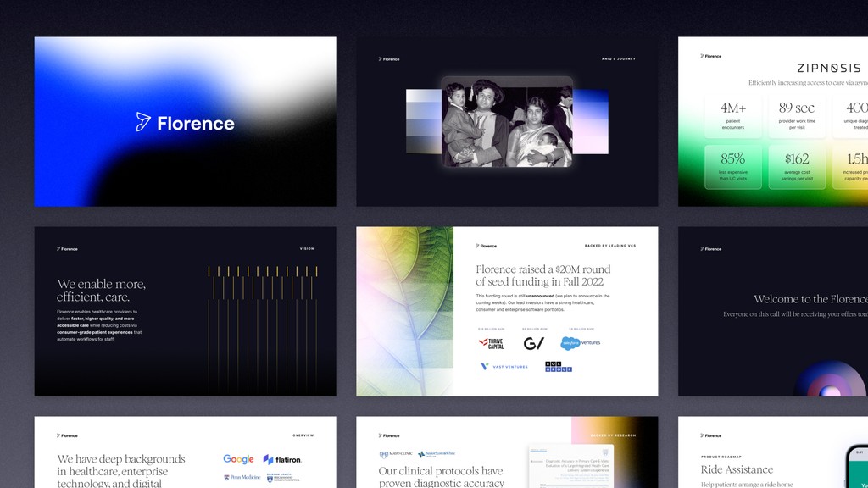Image resolution: width=868 pixels, height=488 pixels.
Task: Click the 'Welcome to the Florence' heading
Action: click(811, 299)
